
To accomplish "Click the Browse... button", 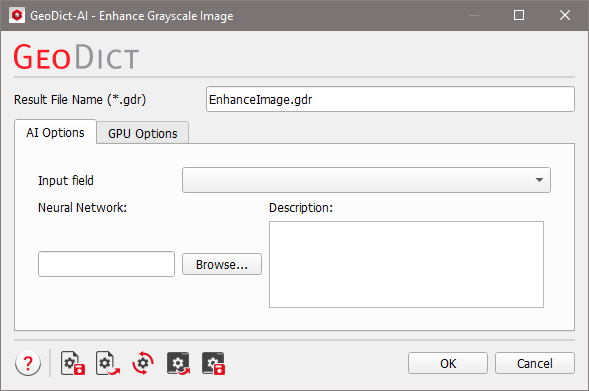I will pyautogui.click(x=222, y=264).
